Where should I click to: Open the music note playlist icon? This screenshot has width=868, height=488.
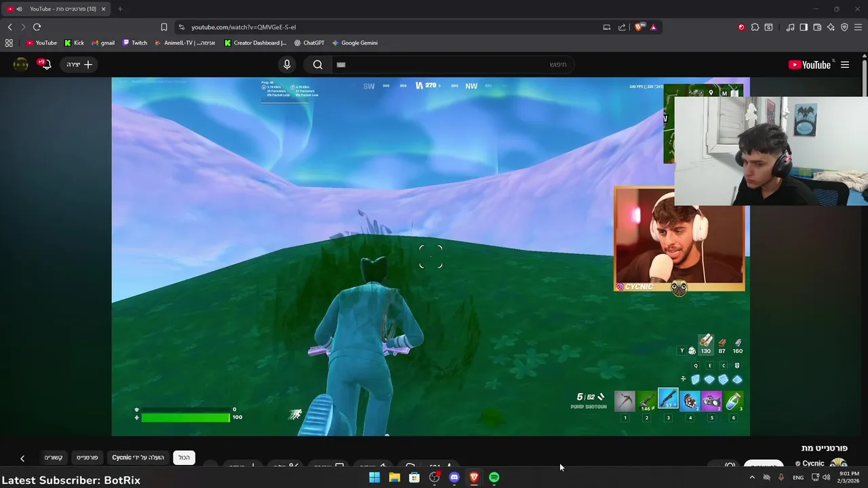tap(790, 27)
